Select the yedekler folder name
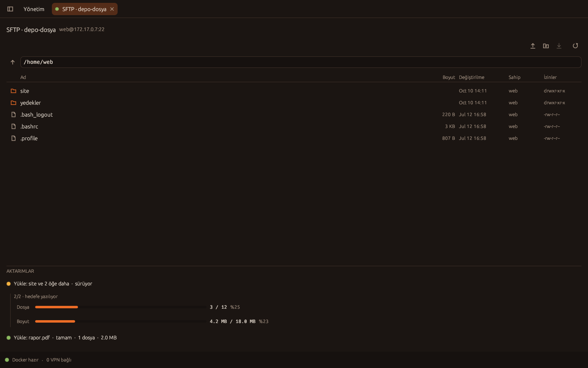 (x=31, y=103)
